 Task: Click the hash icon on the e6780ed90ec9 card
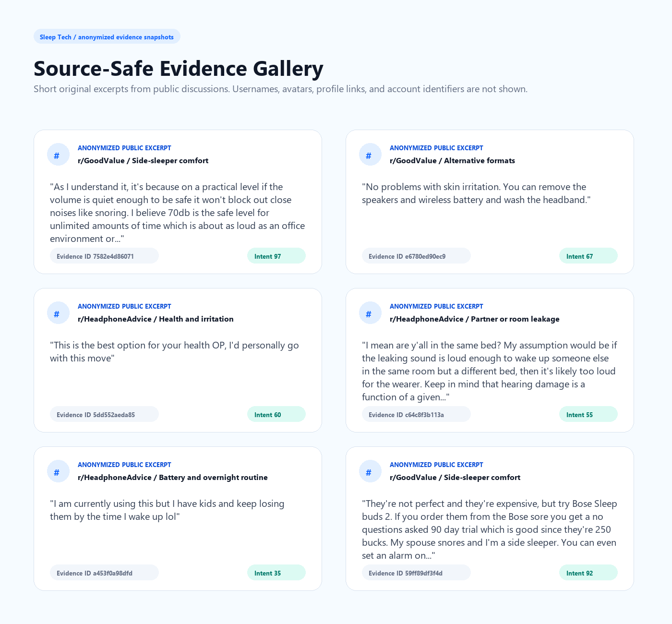click(371, 155)
